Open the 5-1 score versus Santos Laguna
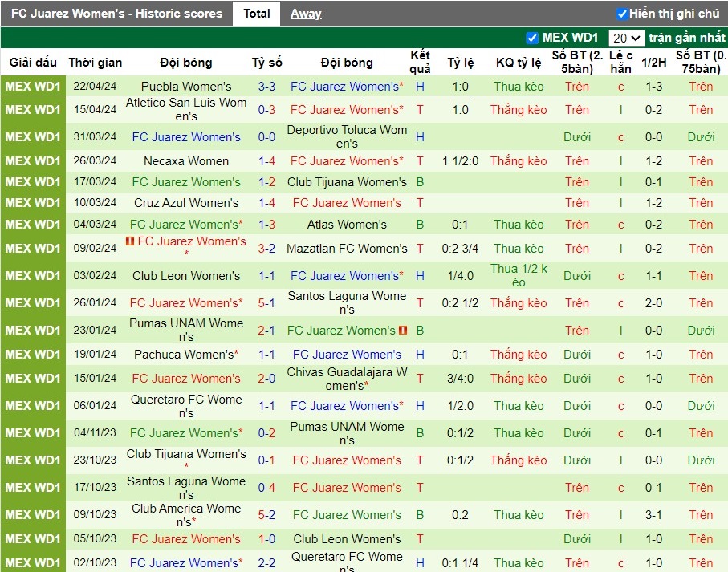The height and width of the screenshot is (572, 728). [x=266, y=303]
